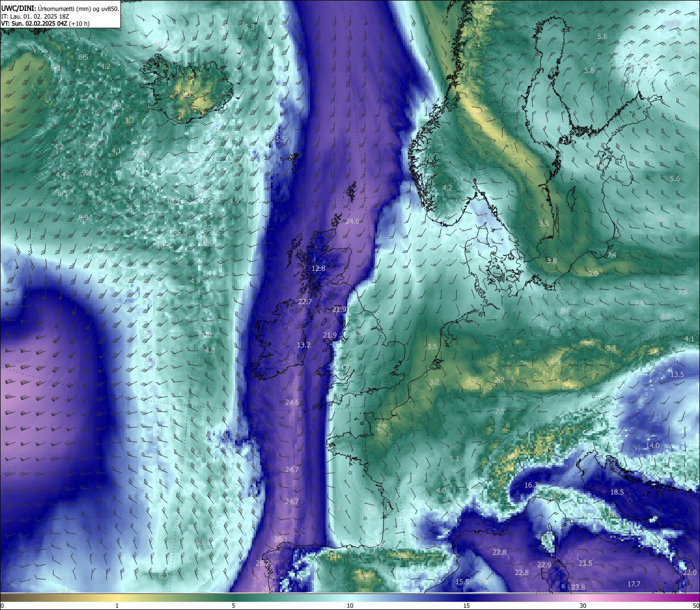
Task: Click the '22.0' map value
Action: (690, 572)
